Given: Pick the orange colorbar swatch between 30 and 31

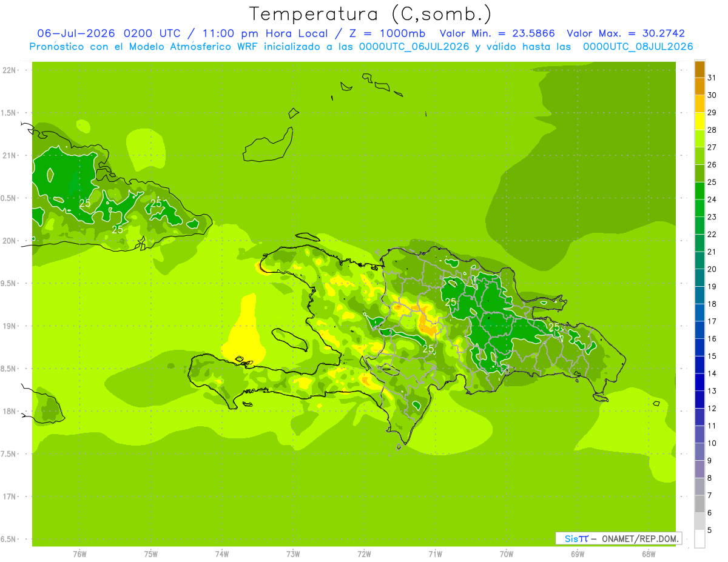Looking at the screenshot, I should 699,87.
